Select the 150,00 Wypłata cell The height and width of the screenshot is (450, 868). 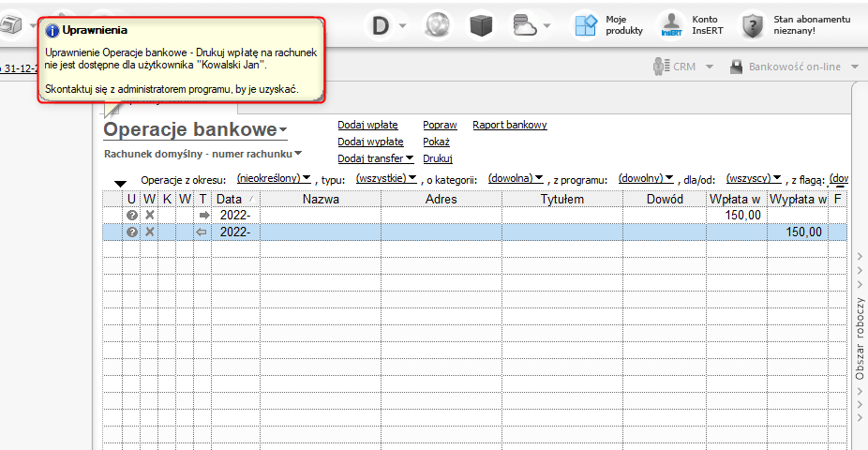pyautogui.click(x=797, y=232)
